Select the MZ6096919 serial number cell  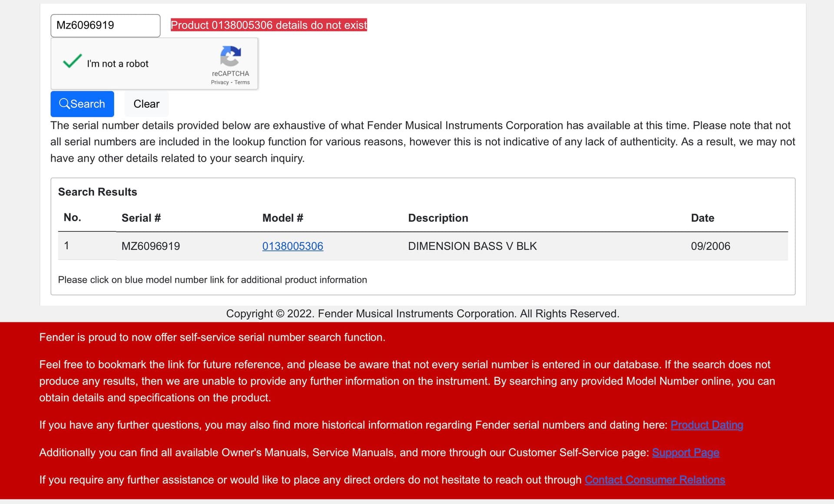(x=150, y=246)
